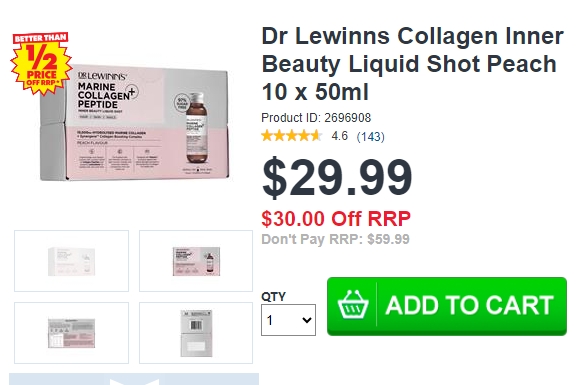Click the 4.6 rating score
This screenshot has width=576, height=385.
click(x=339, y=136)
